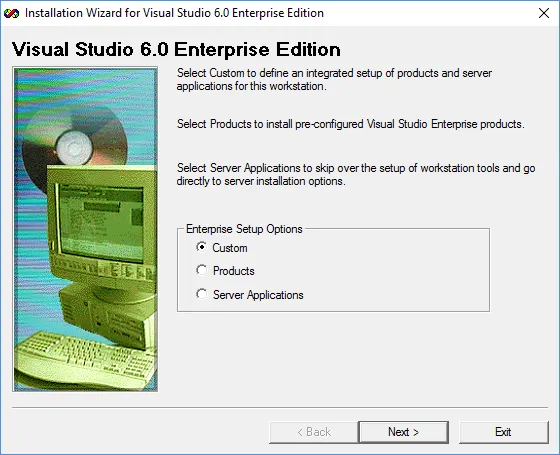Click the Visual Studio 6.0 Enterprise Edition heading
Screen dimensions: 560x455
pos(176,49)
